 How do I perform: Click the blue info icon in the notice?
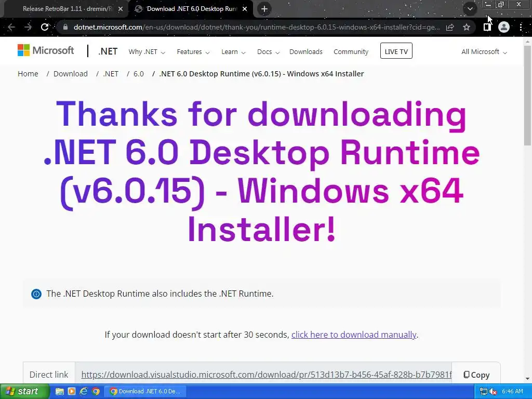(x=36, y=294)
